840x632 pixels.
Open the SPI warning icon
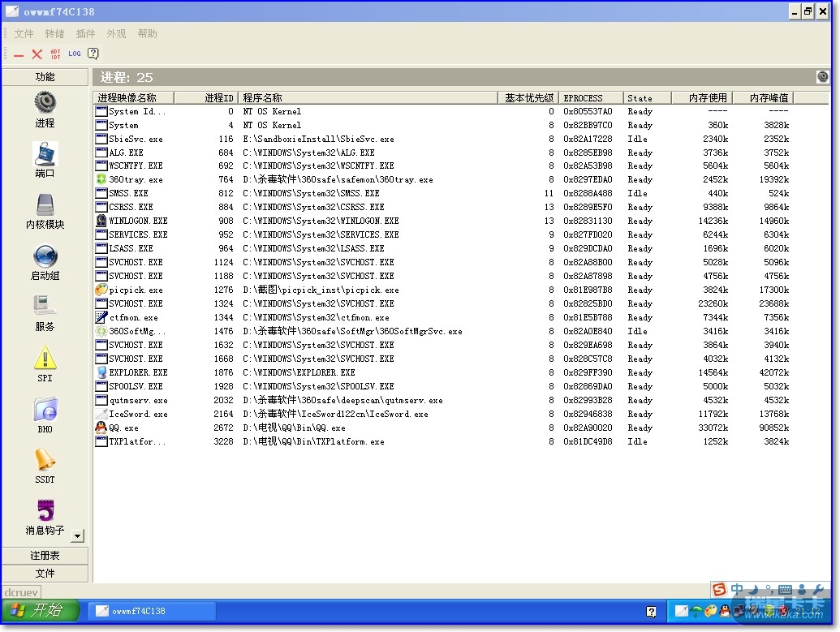pyautogui.click(x=45, y=357)
